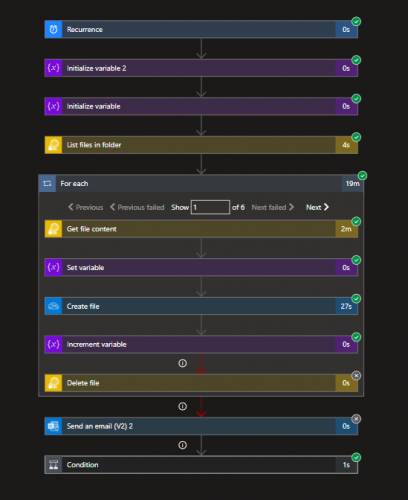
Task: Collapse the For each loop header
Action: tap(201, 183)
